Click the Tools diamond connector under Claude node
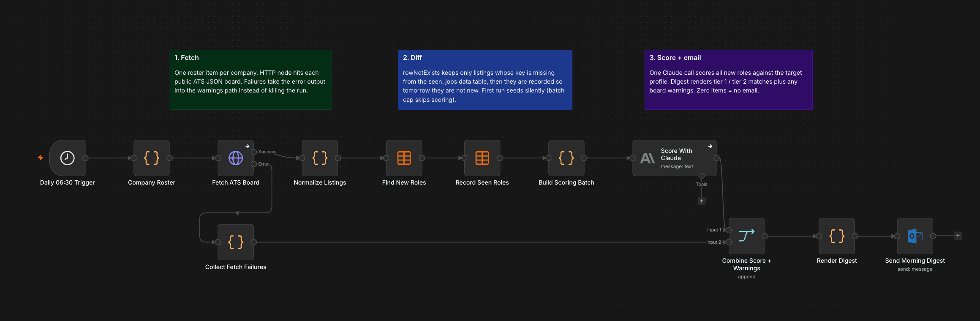980x321 pixels. [702, 176]
